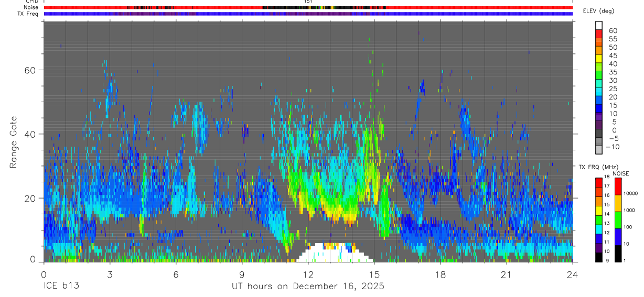Click the '0' hour label on the time axis
This screenshot has height=297, width=644.
click(x=44, y=274)
